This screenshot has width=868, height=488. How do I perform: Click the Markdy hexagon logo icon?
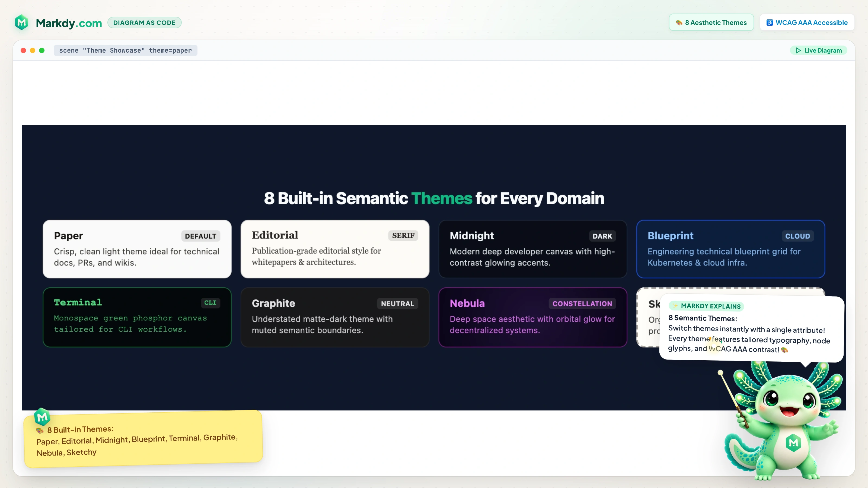[x=22, y=22]
